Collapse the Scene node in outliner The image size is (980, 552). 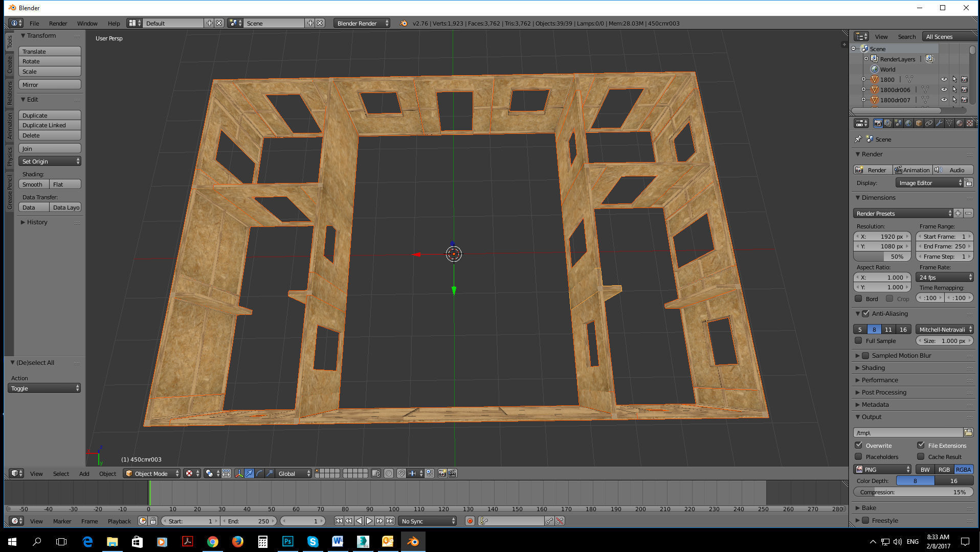[x=853, y=49]
